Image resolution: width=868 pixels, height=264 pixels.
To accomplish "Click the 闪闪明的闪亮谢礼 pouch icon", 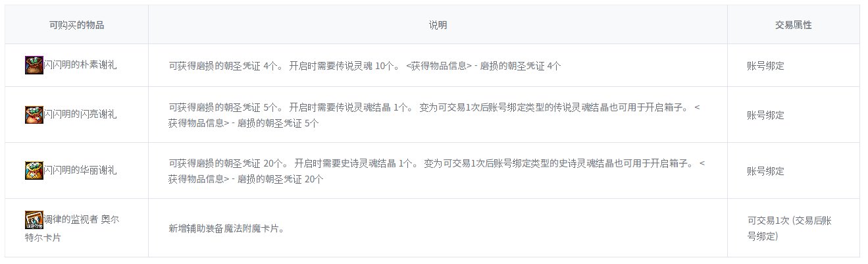I will point(34,115).
